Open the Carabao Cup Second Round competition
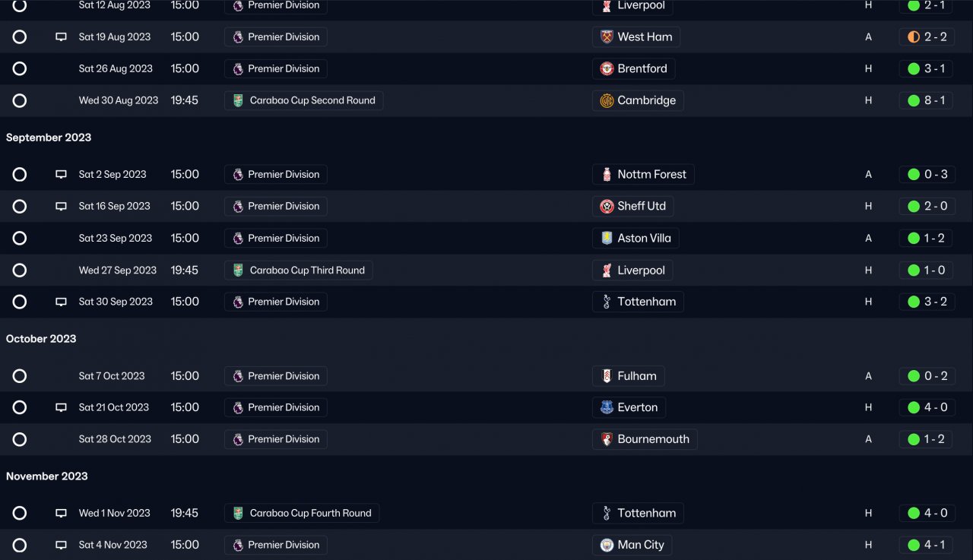973x560 pixels. point(303,101)
